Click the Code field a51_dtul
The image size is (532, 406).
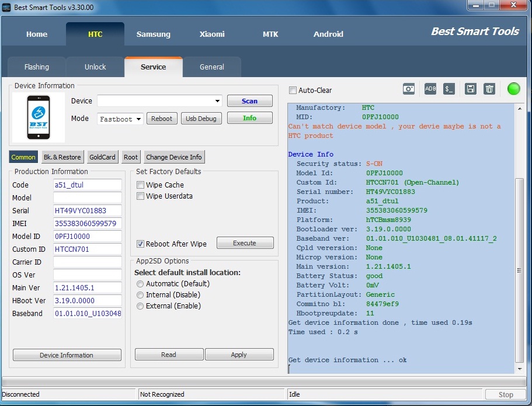click(x=87, y=185)
